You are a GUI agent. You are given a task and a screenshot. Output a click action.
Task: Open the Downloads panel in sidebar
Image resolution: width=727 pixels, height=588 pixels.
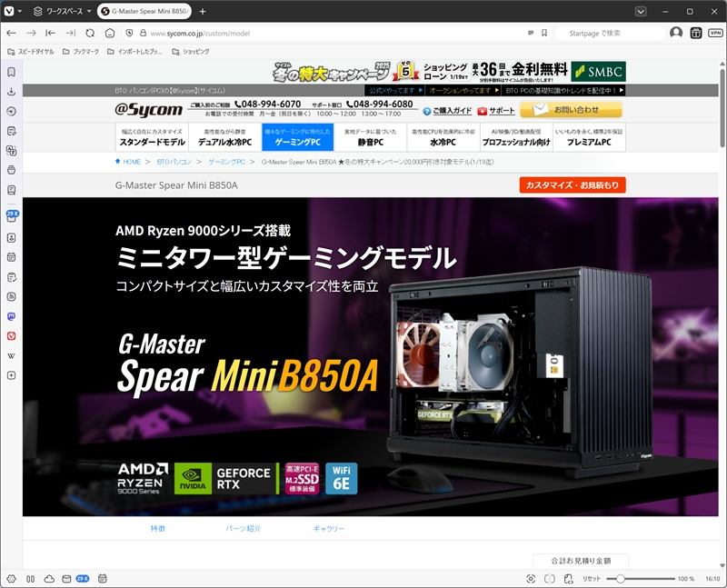[11, 92]
